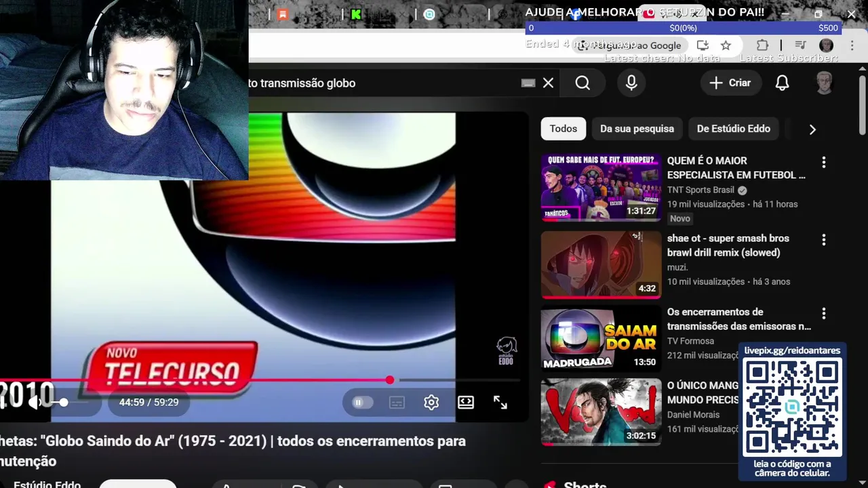The image size is (868, 488).
Task: Click install app icon in address bar
Action: (x=703, y=45)
